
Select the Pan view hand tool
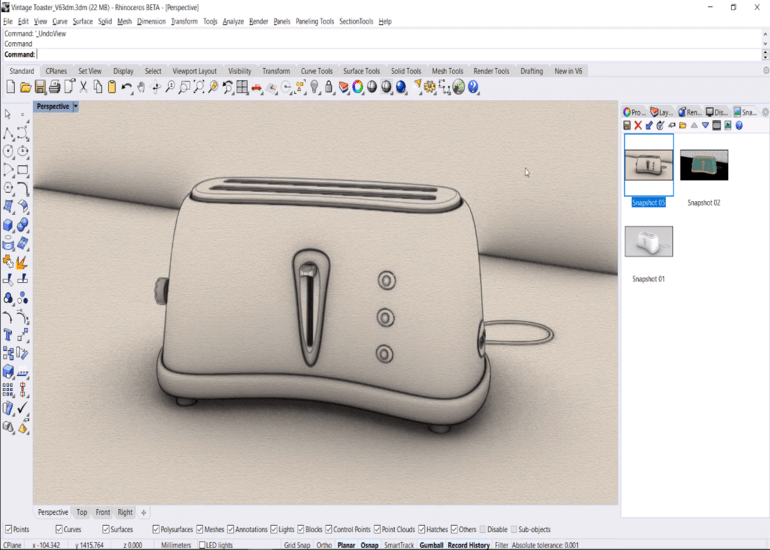coord(141,88)
